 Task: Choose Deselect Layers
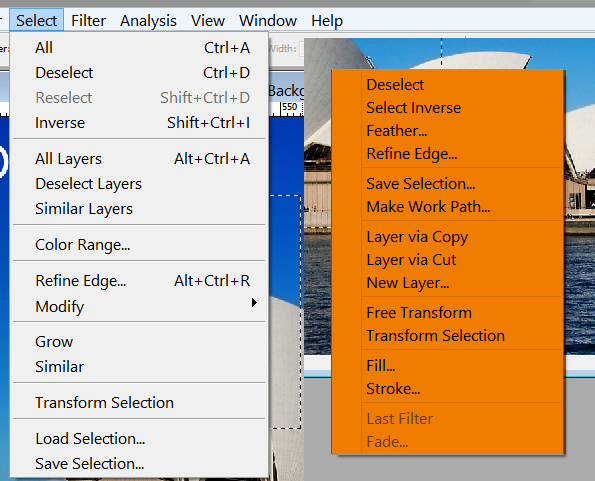[139, 184]
